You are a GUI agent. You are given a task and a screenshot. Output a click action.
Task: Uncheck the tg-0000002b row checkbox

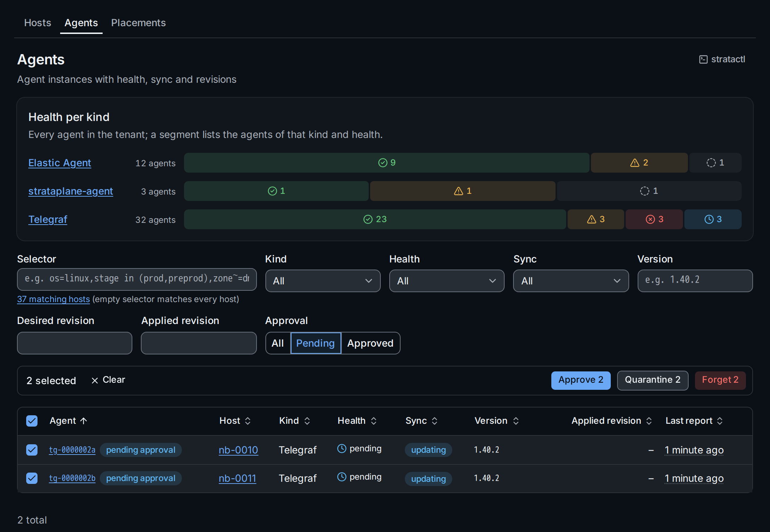tap(32, 478)
